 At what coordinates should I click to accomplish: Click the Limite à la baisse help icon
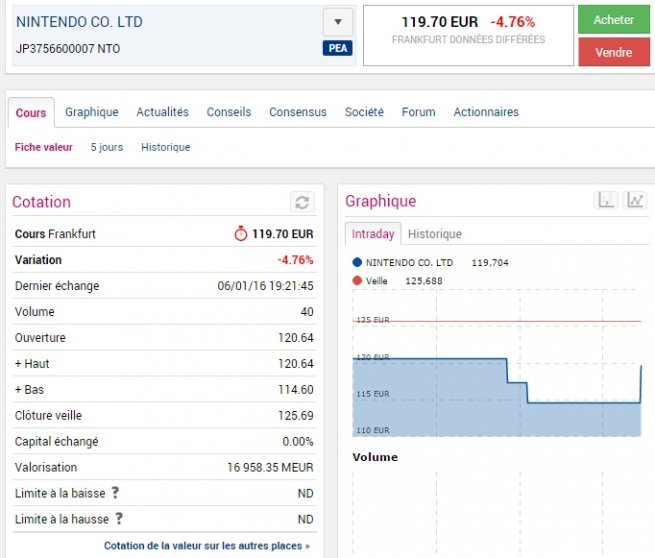[x=115, y=493]
